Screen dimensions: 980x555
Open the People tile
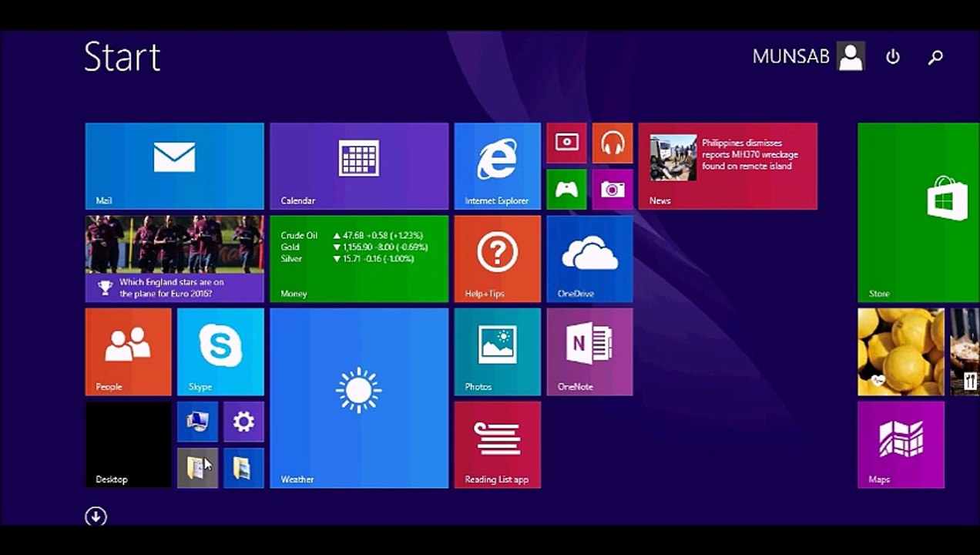click(x=128, y=351)
